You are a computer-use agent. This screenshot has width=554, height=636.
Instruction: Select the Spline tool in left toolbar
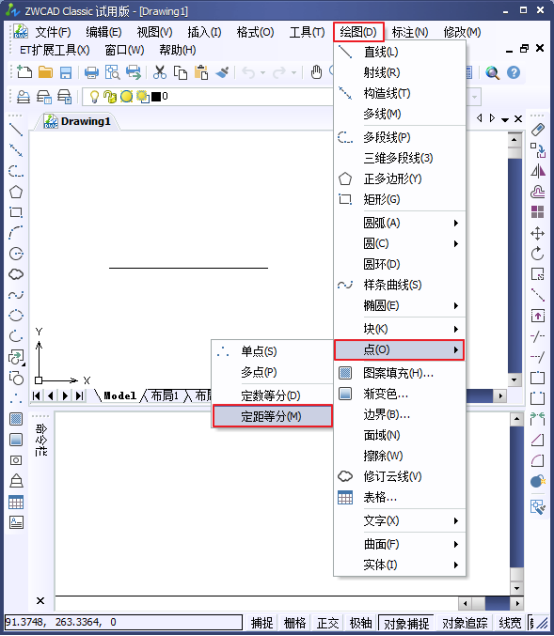pos(16,295)
